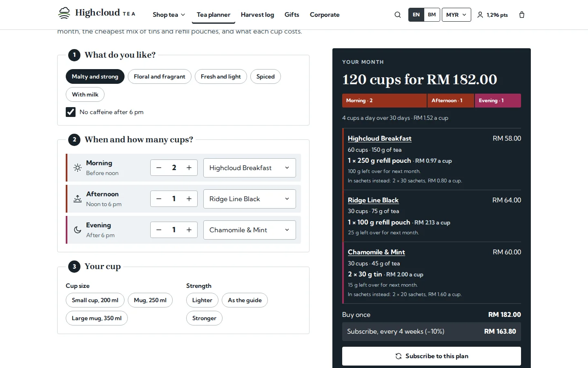Viewport: 588px width, 368px height.
Task: Decrease Afternoon cups with minus button
Action: (159, 199)
